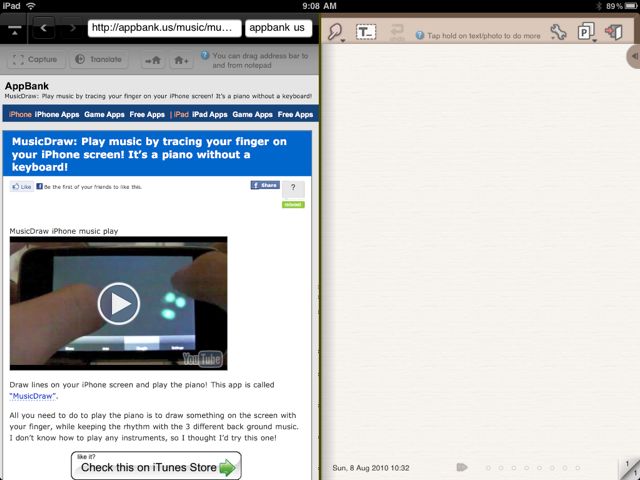The height and width of the screenshot is (480, 640).
Task: Open the "MusicDraw" app link in the text
Action: pyautogui.click(x=33, y=396)
